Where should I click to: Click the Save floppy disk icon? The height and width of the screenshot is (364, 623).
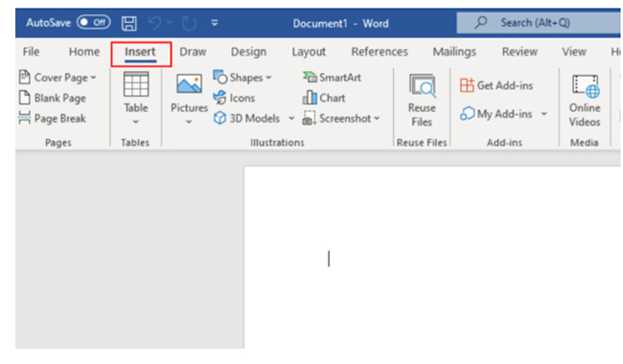(129, 23)
